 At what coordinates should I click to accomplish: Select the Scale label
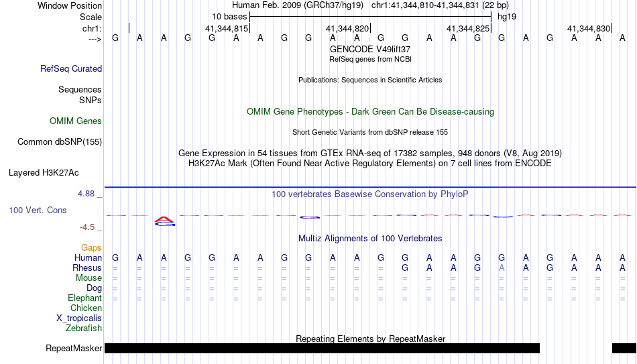click(x=91, y=17)
